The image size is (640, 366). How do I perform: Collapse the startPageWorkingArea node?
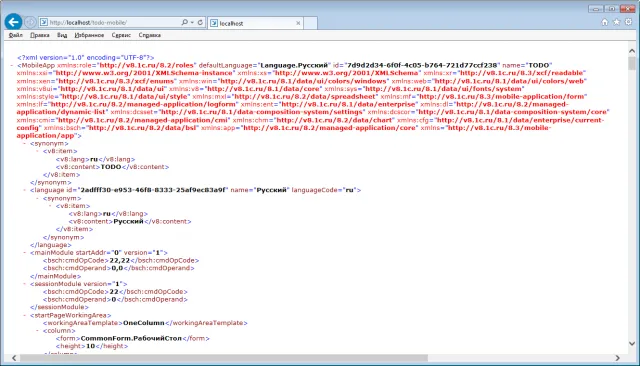pos(24,315)
